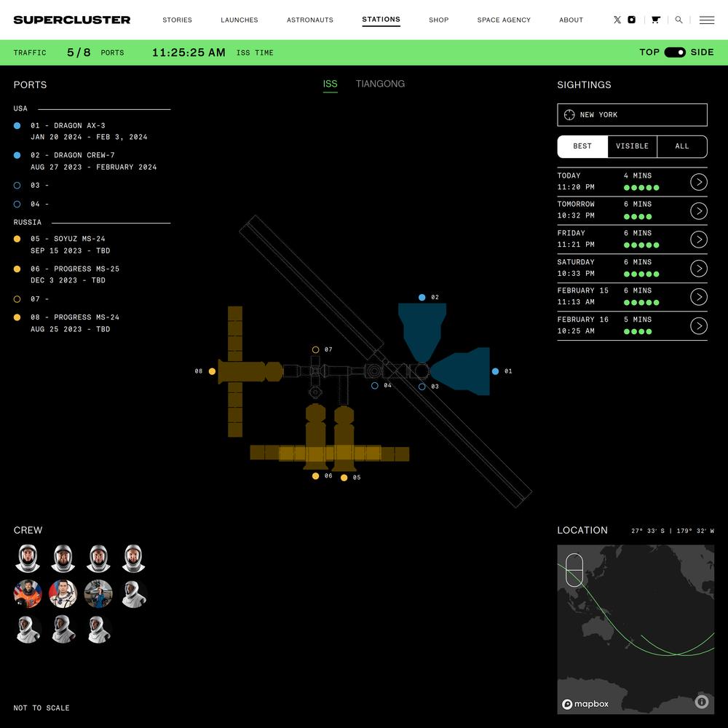Viewport: 728px width, 728px height.
Task: Open crew member in orange suit
Action: pyautogui.click(x=28, y=594)
